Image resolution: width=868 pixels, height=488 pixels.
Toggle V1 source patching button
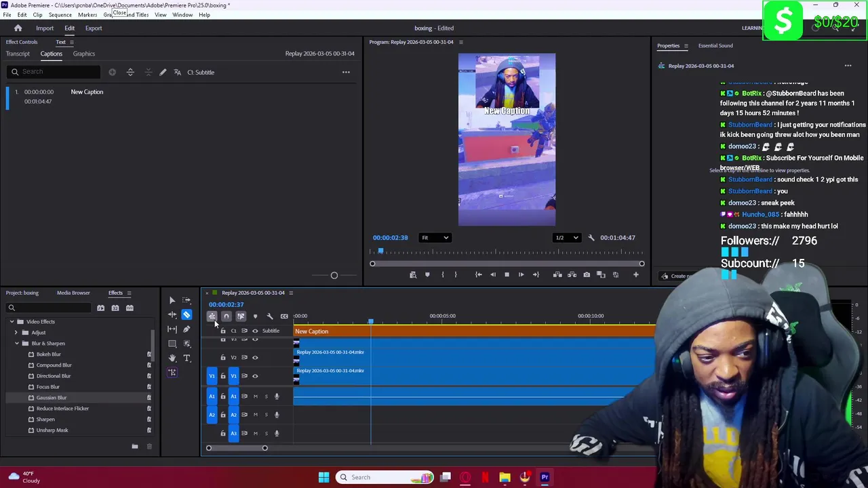(212, 376)
